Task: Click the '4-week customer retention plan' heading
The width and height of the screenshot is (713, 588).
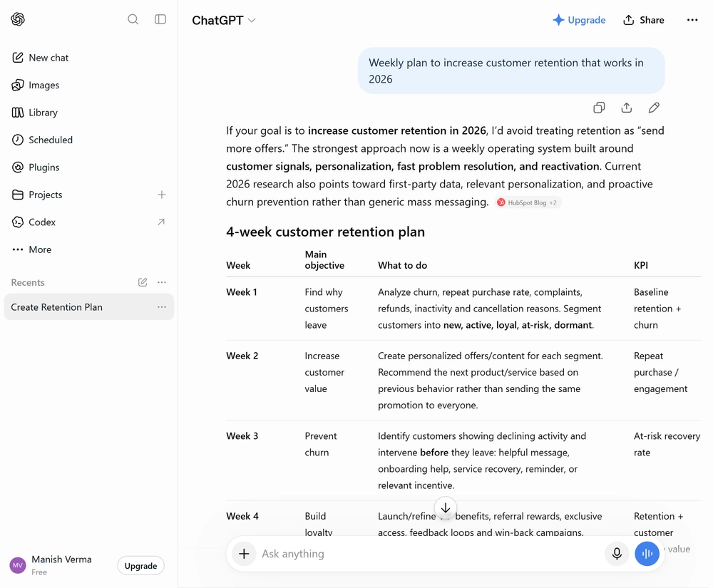Action: pos(326,232)
